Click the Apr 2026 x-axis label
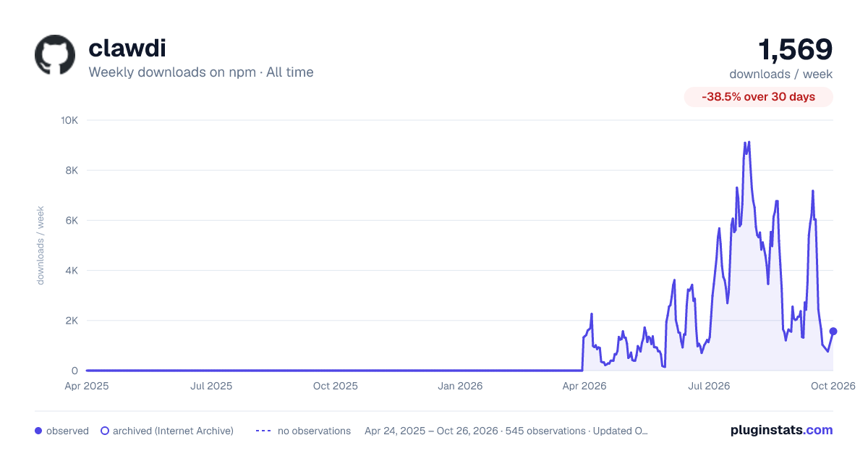The width and height of the screenshot is (868, 456). coord(584,386)
